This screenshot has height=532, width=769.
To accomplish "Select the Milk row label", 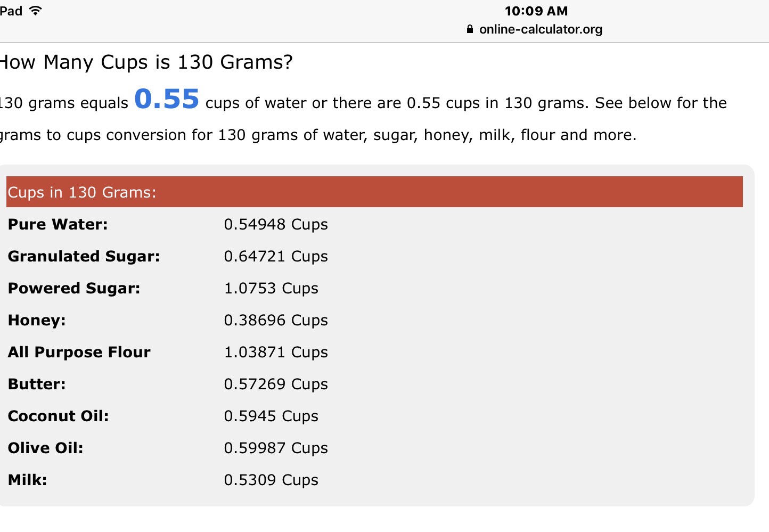I will [x=27, y=480].
